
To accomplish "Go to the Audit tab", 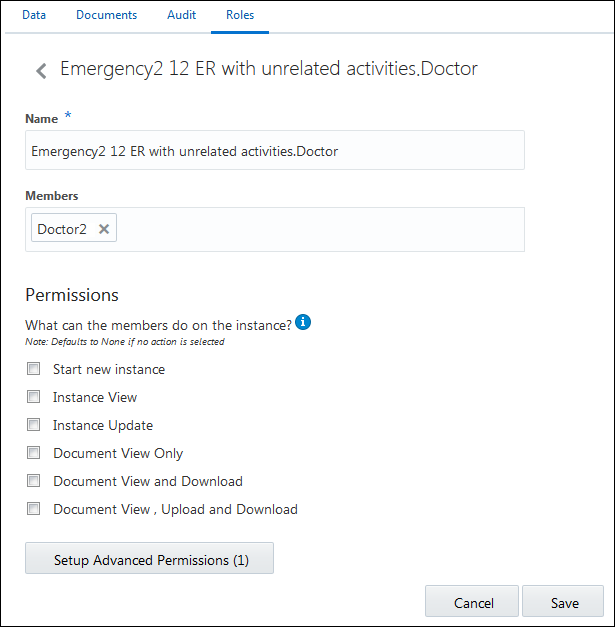I will tap(181, 15).
